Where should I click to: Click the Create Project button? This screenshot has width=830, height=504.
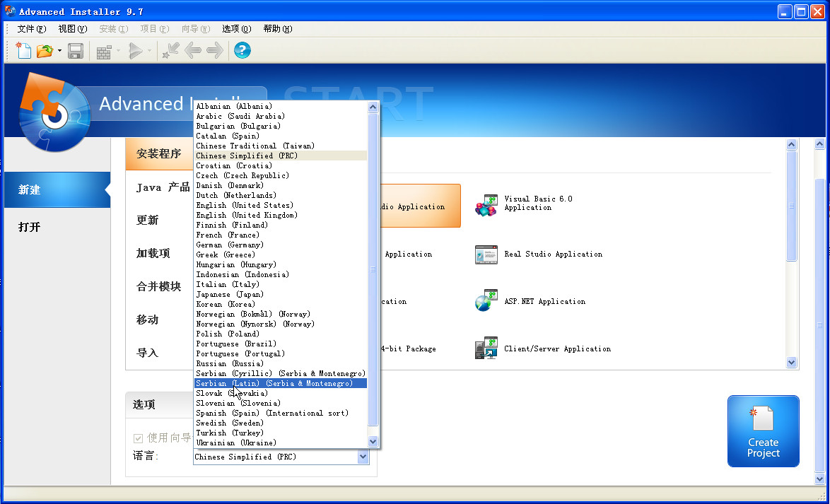pyautogui.click(x=763, y=431)
